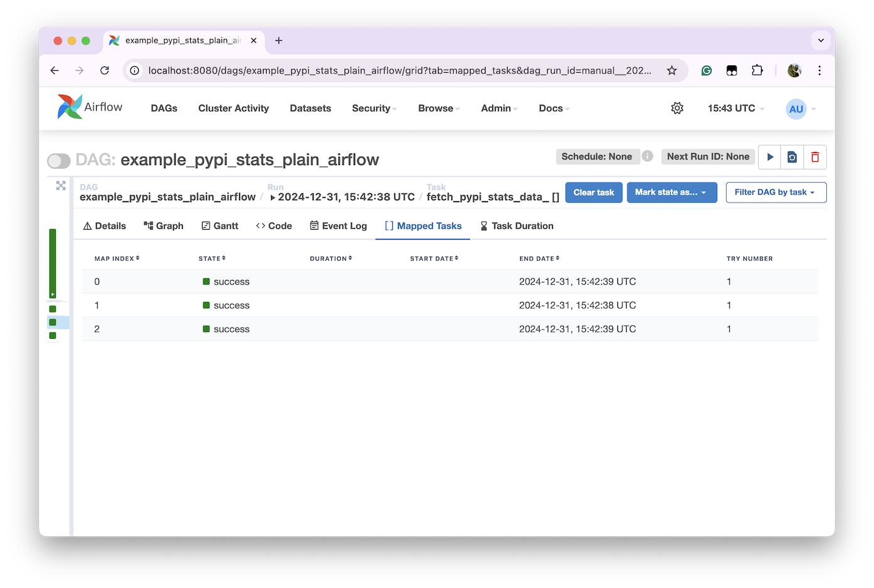Open the DAGs link in navbar
This screenshot has width=874, height=588.
pos(164,108)
